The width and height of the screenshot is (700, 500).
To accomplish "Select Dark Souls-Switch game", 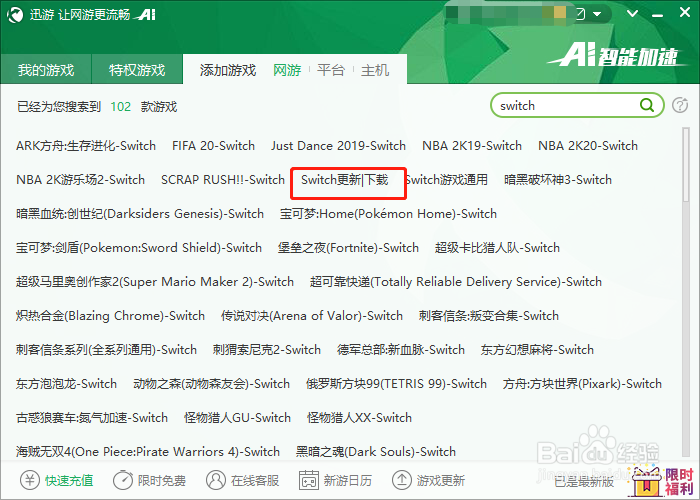I will (x=376, y=451).
